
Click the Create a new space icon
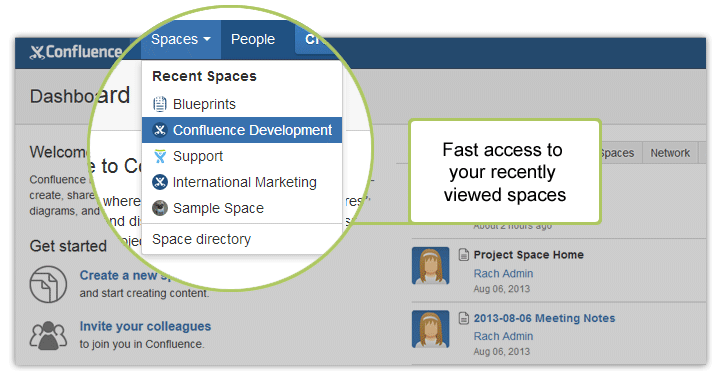[48, 284]
